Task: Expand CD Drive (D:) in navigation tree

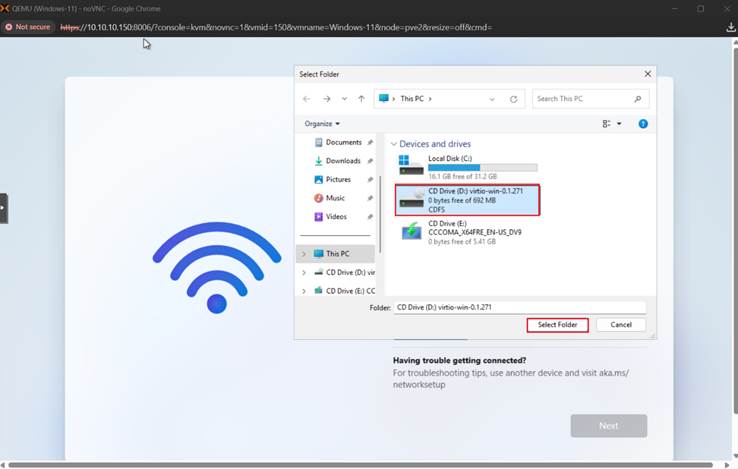Action: [x=304, y=272]
